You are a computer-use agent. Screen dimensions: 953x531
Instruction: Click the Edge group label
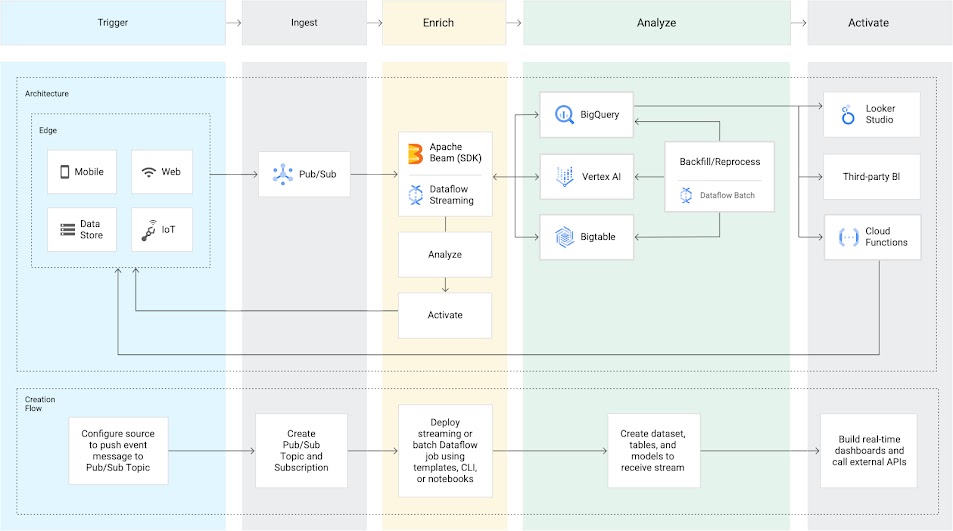48,130
